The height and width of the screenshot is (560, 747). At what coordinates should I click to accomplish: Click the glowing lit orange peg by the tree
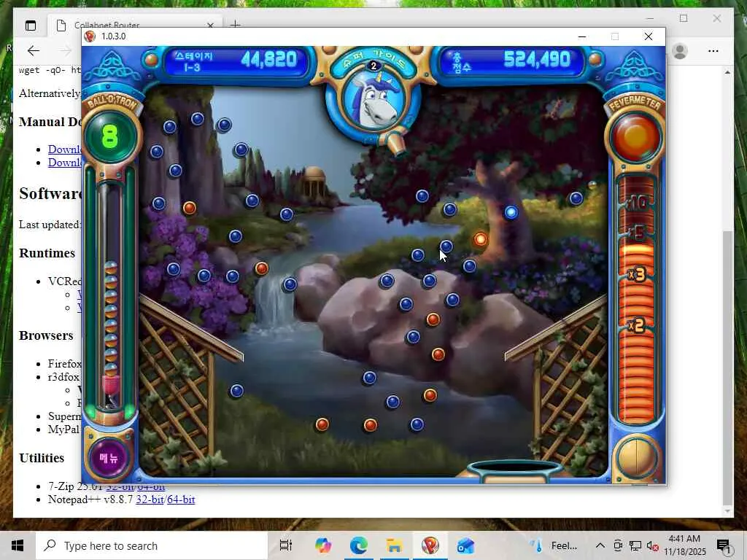click(x=481, y=239)
